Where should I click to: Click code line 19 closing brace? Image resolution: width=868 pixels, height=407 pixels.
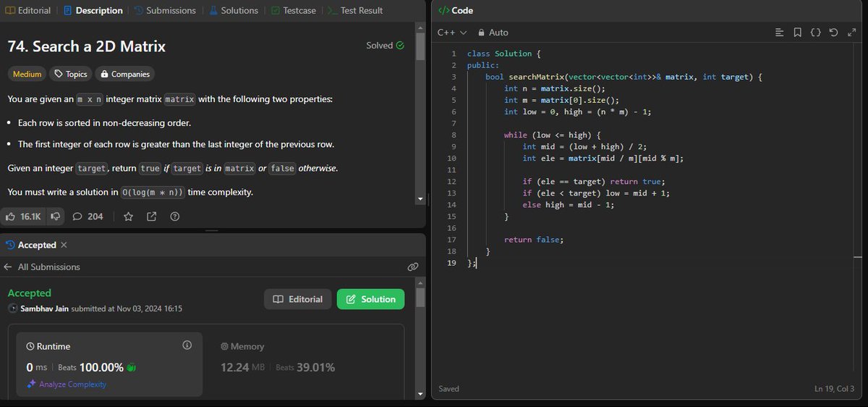[472, 263]
